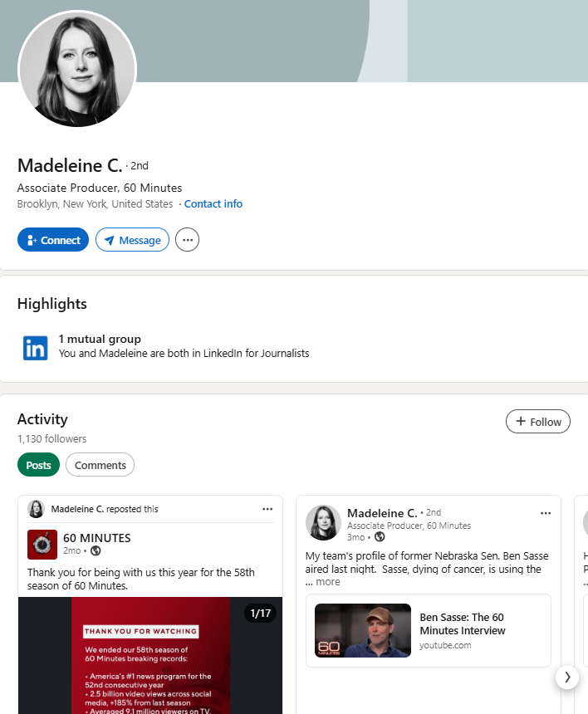The image size is (588, 714).
Task: Click the Madeleine C. profile name heading
Action: (x=70, y=165)
